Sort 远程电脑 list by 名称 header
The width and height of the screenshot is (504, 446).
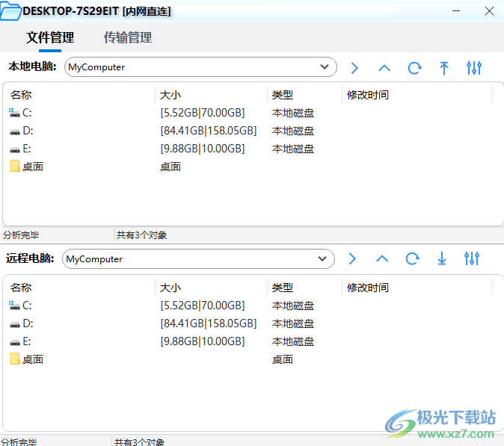tap(21, 288)
